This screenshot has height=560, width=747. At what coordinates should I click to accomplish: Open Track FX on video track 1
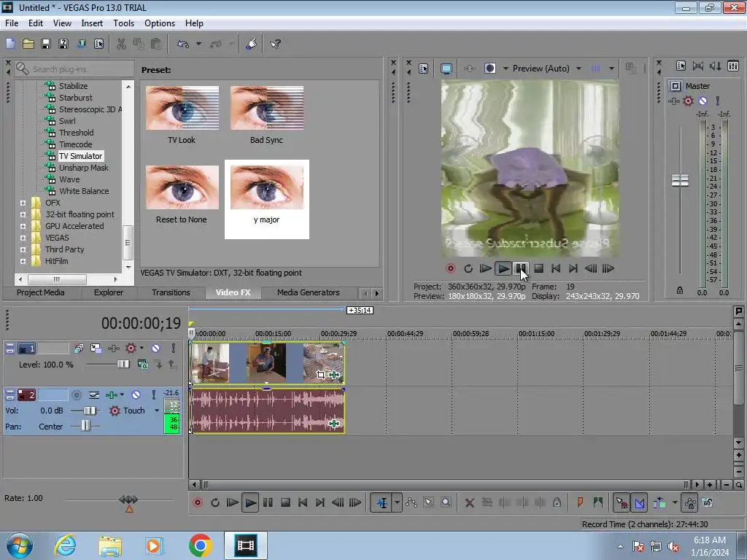click(113, 348)
